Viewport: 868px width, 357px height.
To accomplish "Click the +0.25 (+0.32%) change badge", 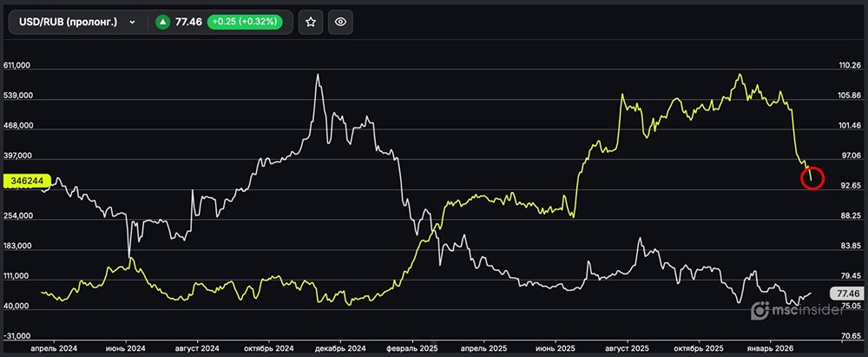I will click(x=245, y=23).
